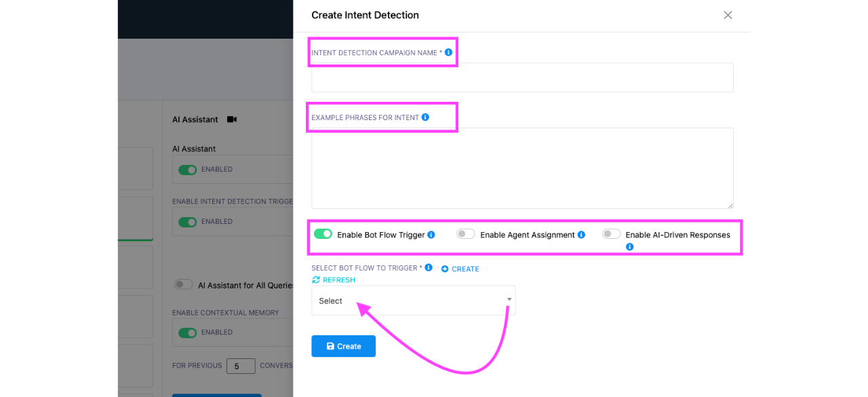Screen dimensions: 868x397
Task: Click the AI Assistant section heading
Action: tap(195, 119)
